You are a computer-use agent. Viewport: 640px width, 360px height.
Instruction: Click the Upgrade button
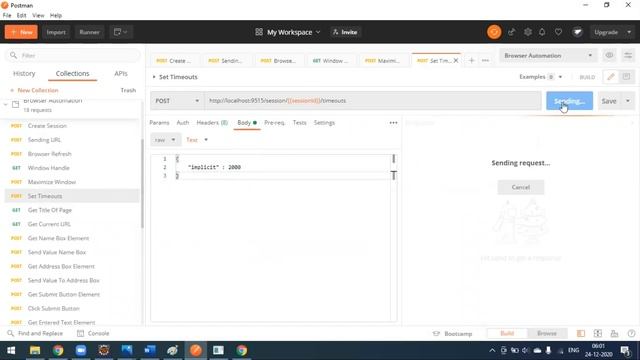tap(606, 32)
